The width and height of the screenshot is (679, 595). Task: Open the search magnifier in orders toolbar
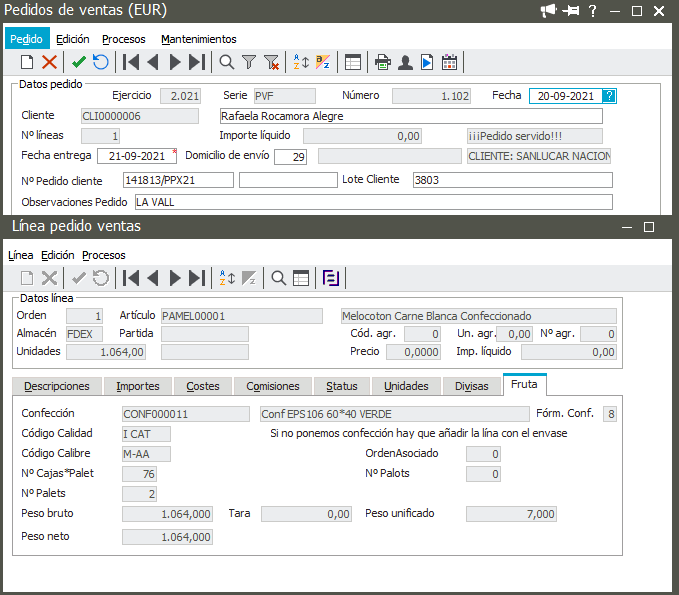(227, 62)
